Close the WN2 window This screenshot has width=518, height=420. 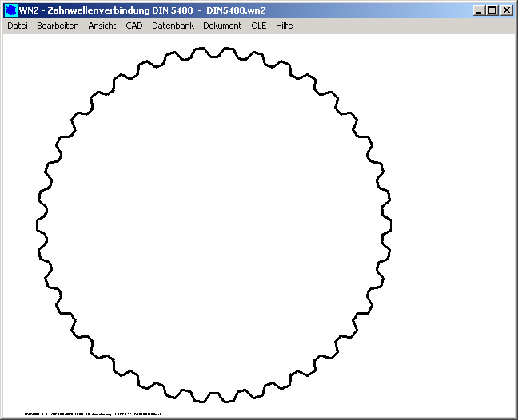pos(506,10)
